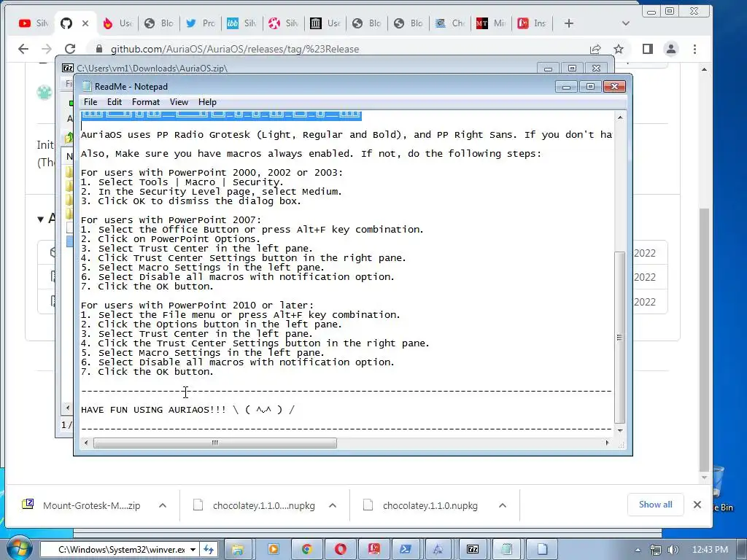Click the 12:43 PM clock
This screenshot has height=560, width=747.
710,550
